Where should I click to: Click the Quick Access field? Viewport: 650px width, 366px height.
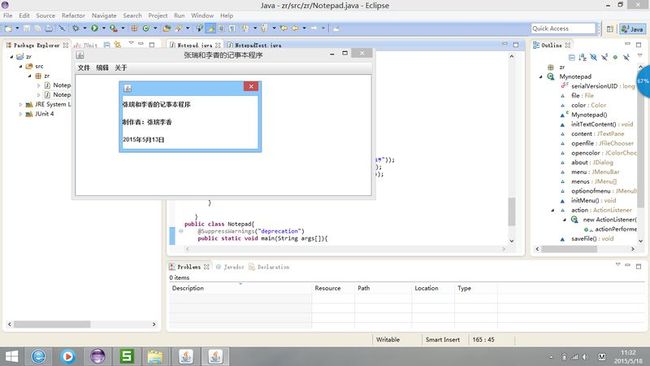(563, 28)
